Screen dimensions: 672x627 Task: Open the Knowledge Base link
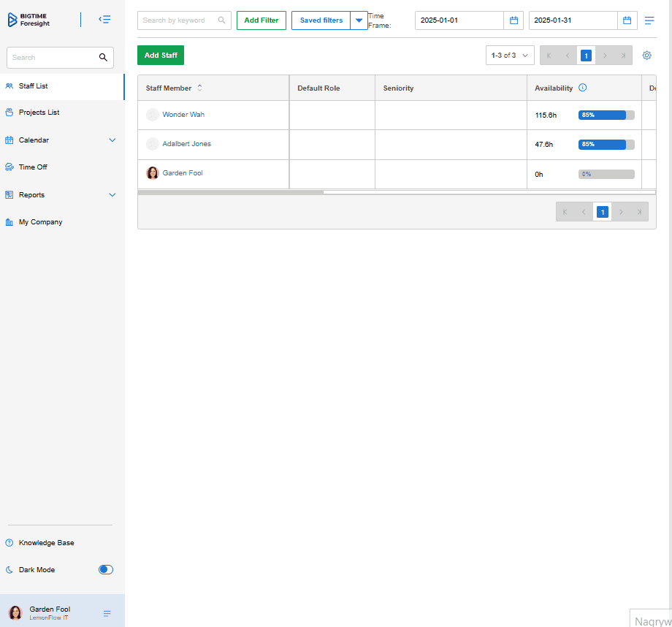(46, 543)
